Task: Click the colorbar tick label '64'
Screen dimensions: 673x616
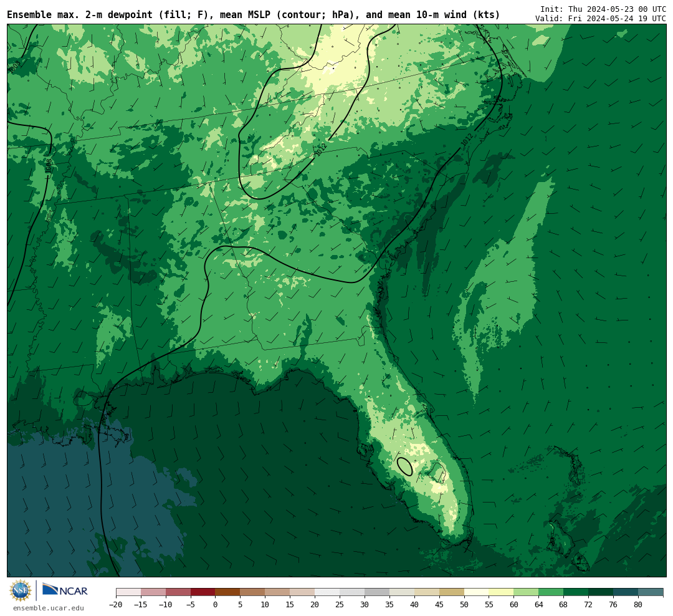Action: 539,605
